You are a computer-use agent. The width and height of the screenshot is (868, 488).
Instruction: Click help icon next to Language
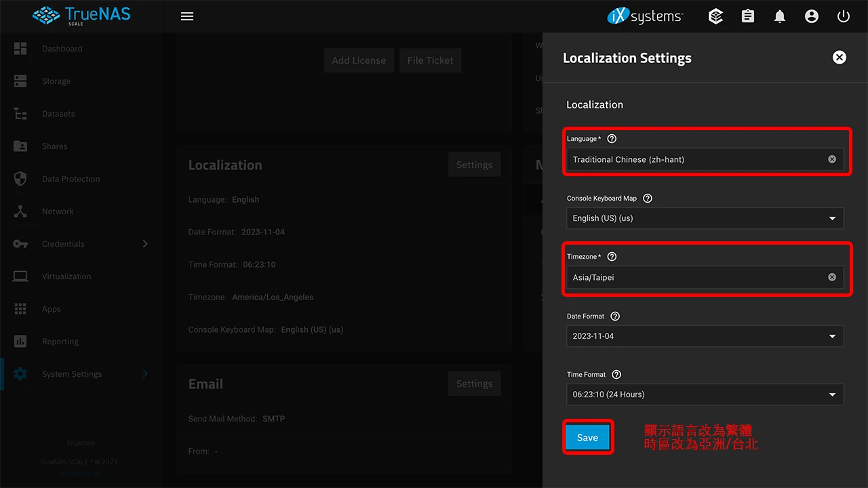(x=612, y=139)
